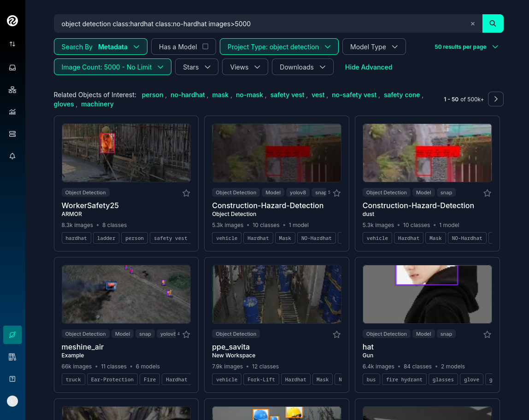This screenshot has width=529, height=420.
Task: Go to next results page arrow
Action: pyautogui.click(x=496, y=99)
